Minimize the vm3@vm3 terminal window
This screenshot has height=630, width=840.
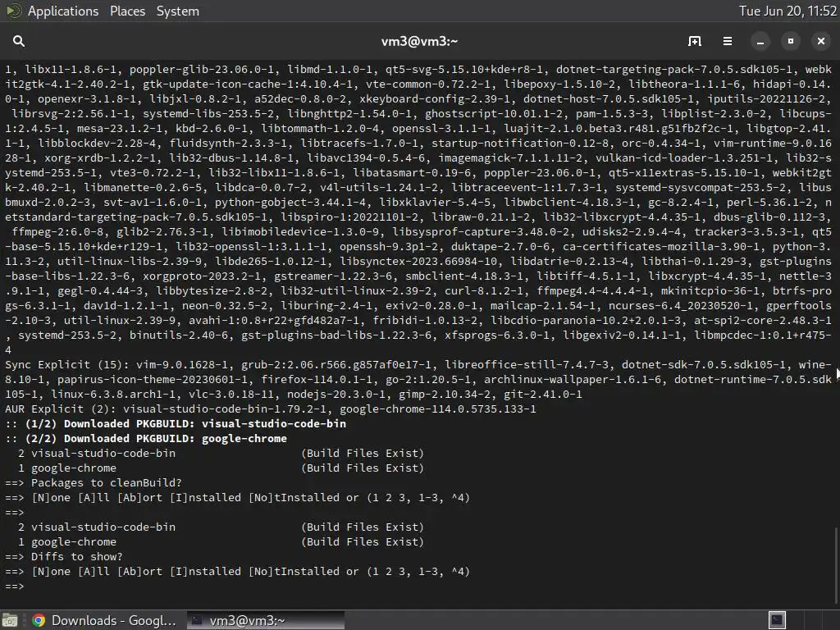point(760,41)
